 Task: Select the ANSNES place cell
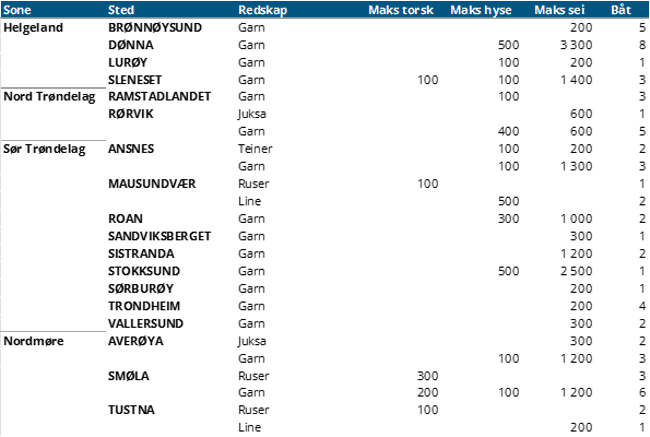click(x=131, y=148)
